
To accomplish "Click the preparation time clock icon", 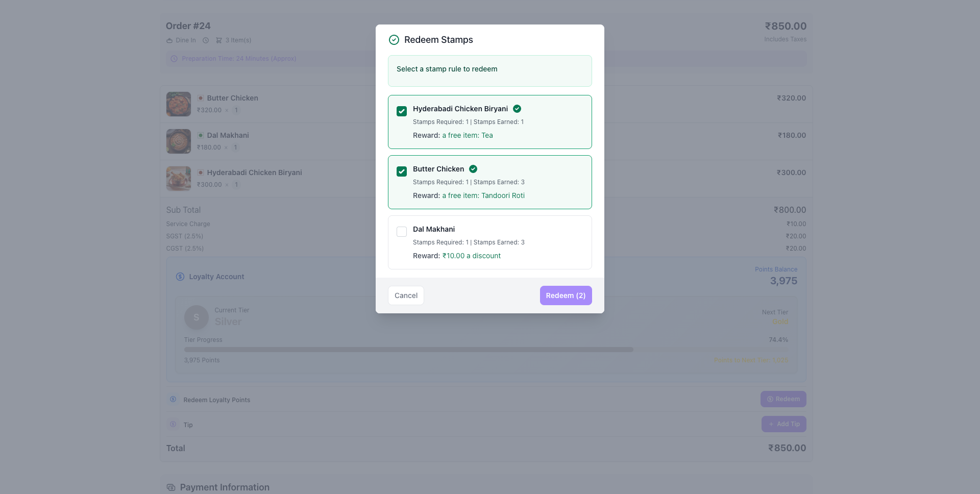I will pos(174,59).
